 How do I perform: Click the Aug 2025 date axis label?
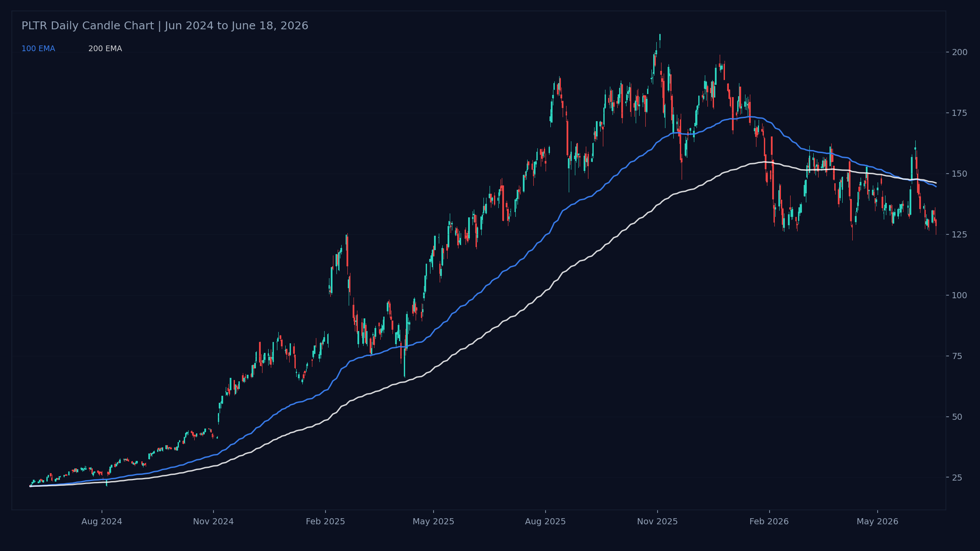[546, 522]
